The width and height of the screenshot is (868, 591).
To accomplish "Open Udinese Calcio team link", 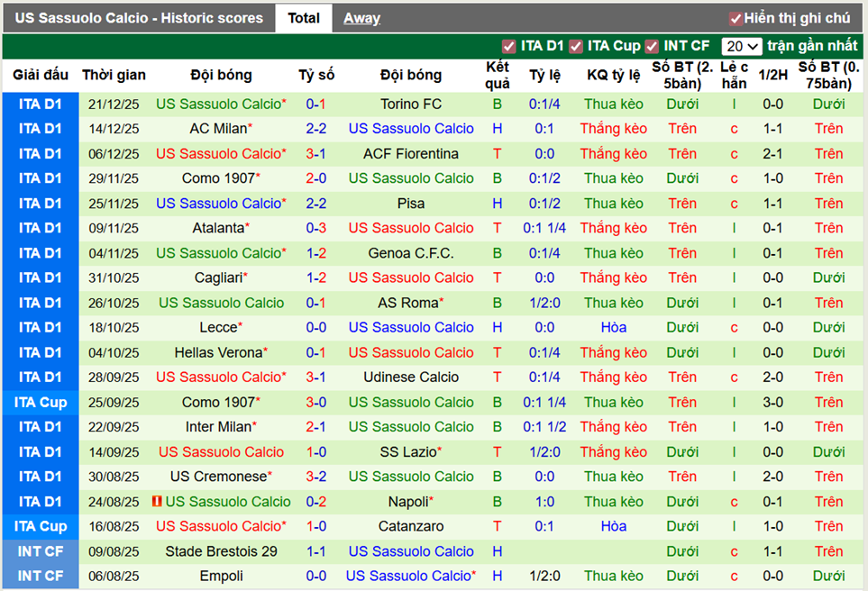I will click(411, 377).
